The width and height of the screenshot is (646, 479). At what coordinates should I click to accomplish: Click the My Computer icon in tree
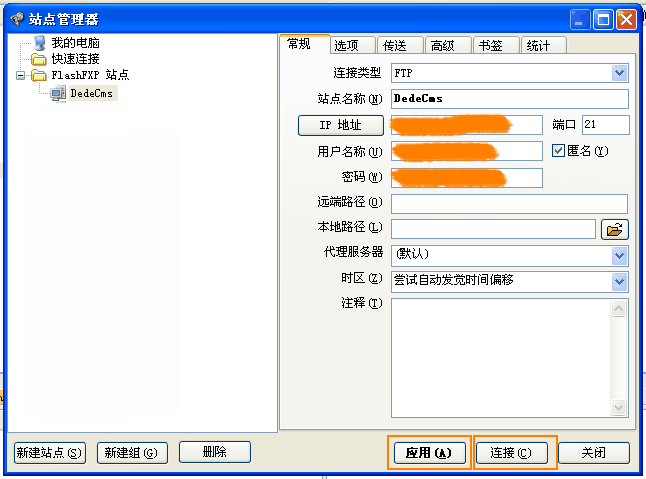click(40, 43)
